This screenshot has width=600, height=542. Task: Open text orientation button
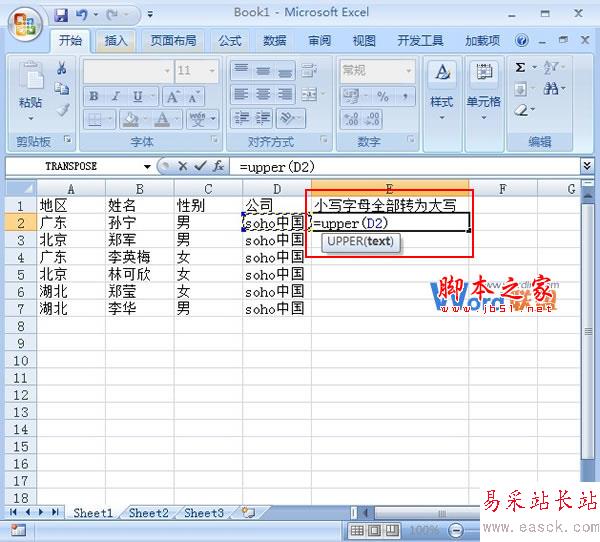click(x=287, y=118)
